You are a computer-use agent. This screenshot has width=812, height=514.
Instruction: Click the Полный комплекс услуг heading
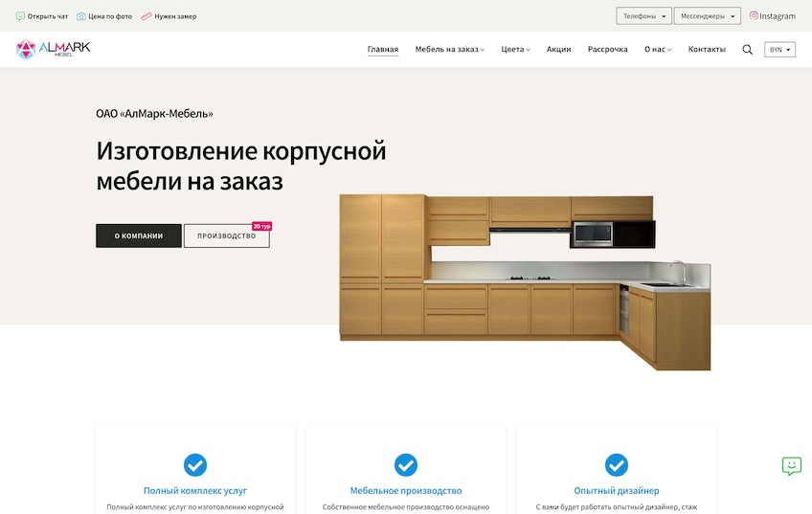195,491
